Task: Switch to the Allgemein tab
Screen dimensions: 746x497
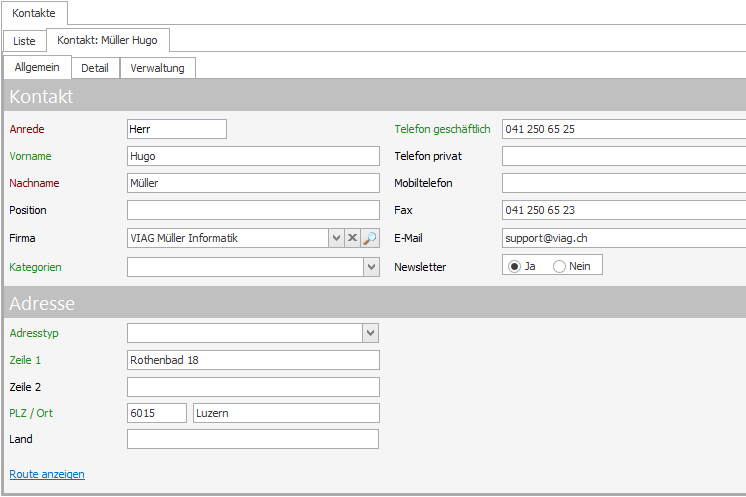Action: [37, 67]
